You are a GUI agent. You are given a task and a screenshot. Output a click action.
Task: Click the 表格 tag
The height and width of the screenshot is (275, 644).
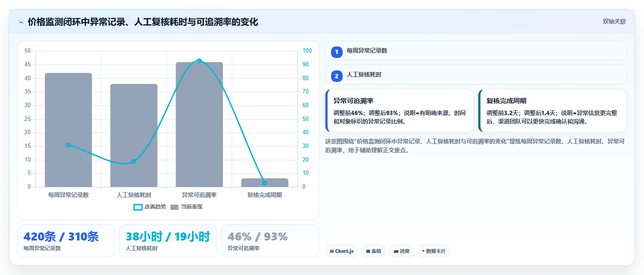click(373, 251)
